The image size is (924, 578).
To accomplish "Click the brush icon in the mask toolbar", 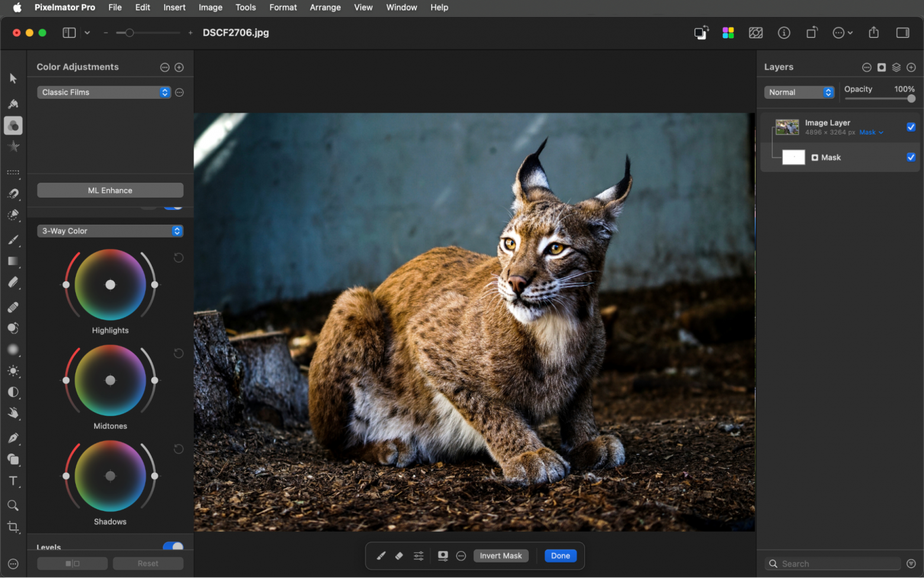I will [x=381, y=555].
